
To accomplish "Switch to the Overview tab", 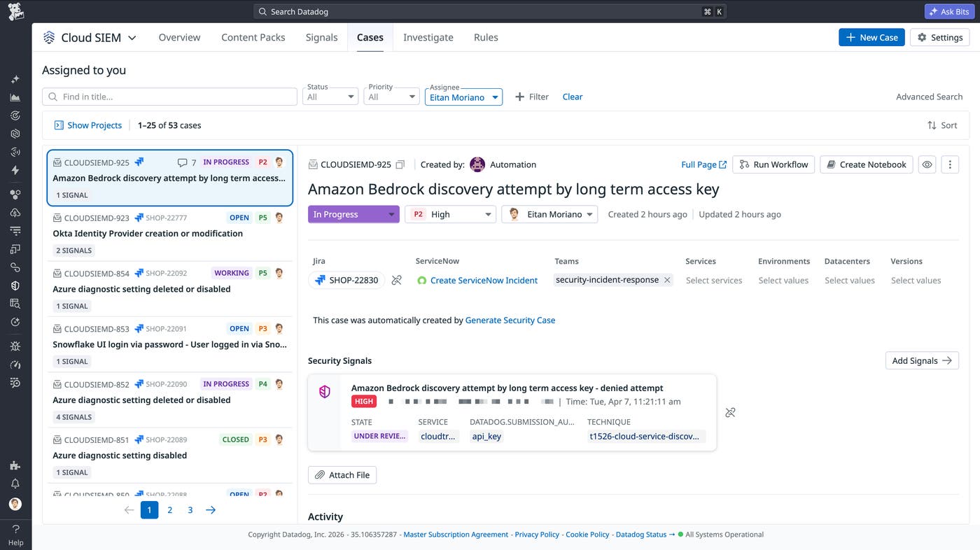I will click(x=179, y=38).
